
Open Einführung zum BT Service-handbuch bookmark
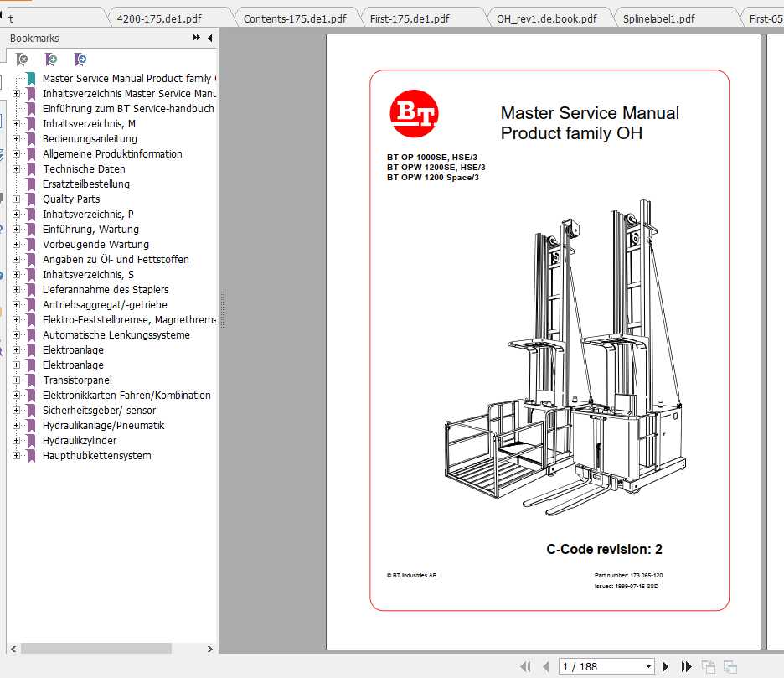point(128,109)
